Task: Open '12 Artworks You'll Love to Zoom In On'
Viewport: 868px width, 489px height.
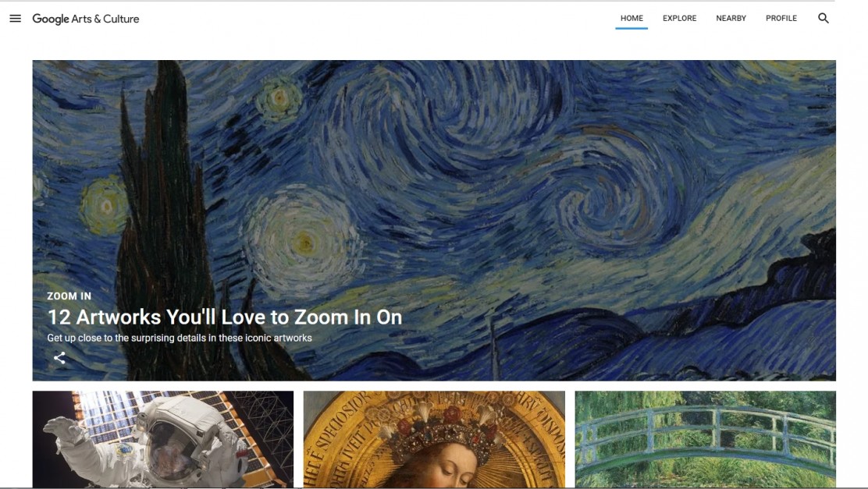Action: [x=224, y=317]
